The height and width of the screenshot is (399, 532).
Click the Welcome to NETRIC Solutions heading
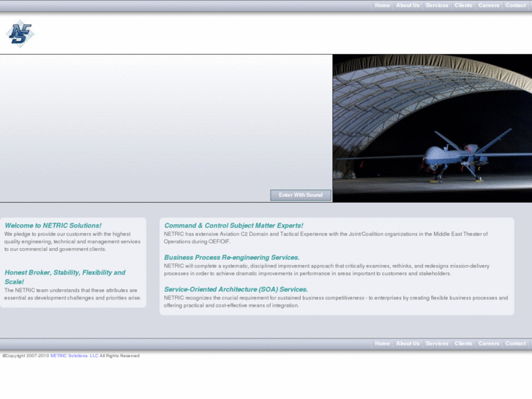(53, 225)
